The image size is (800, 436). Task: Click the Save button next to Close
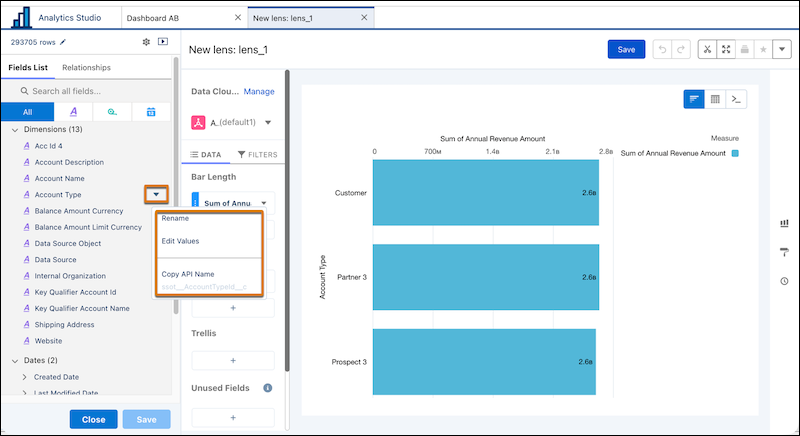click(x=146, y=419)
